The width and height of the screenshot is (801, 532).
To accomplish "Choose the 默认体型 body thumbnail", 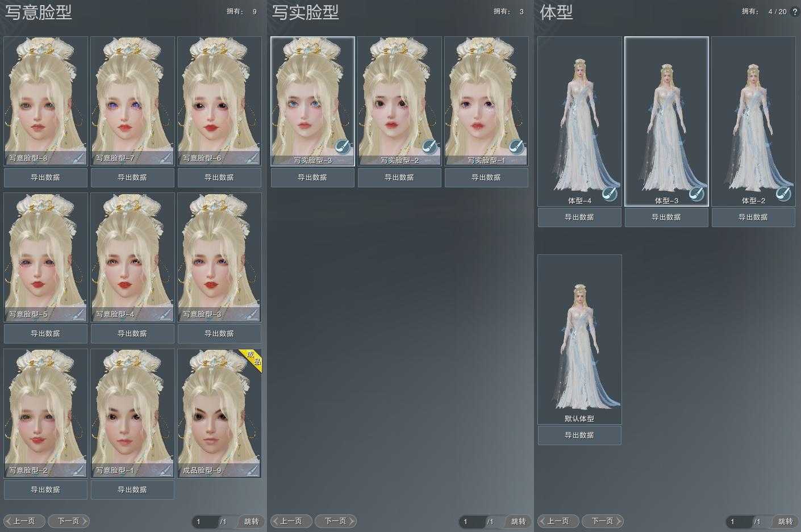I will 579,335.
